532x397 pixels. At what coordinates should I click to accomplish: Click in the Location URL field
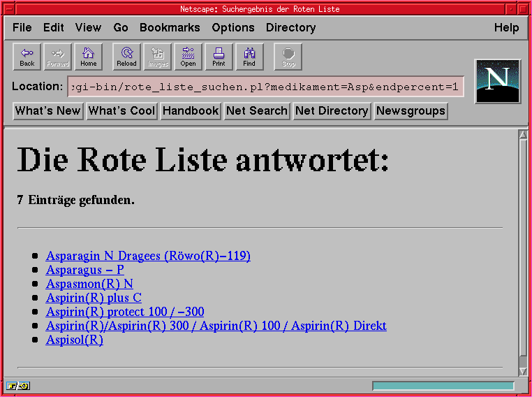coord(266,87)
